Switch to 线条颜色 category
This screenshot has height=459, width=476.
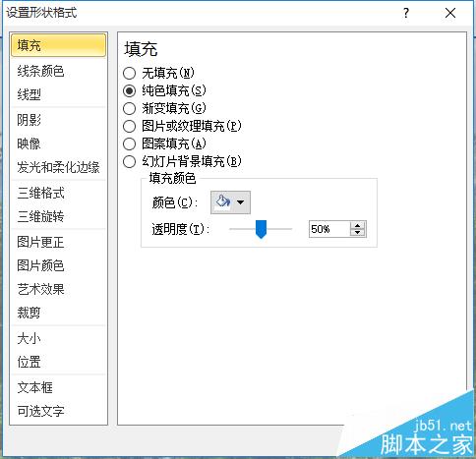coord(59,71)
